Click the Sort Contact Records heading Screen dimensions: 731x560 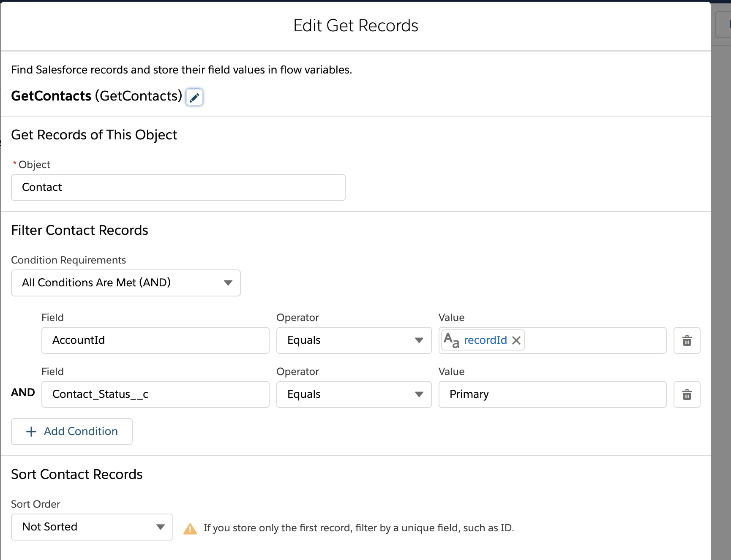[x=77, y=475]
